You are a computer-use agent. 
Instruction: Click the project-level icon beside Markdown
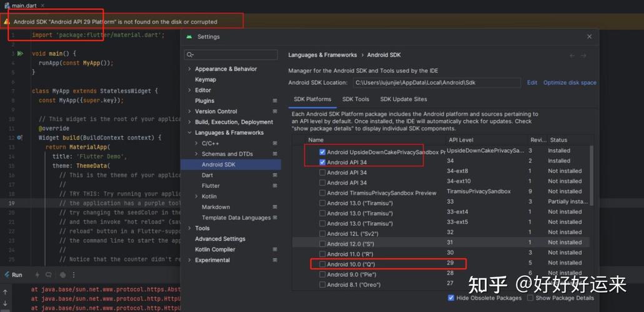click(275, 207)
